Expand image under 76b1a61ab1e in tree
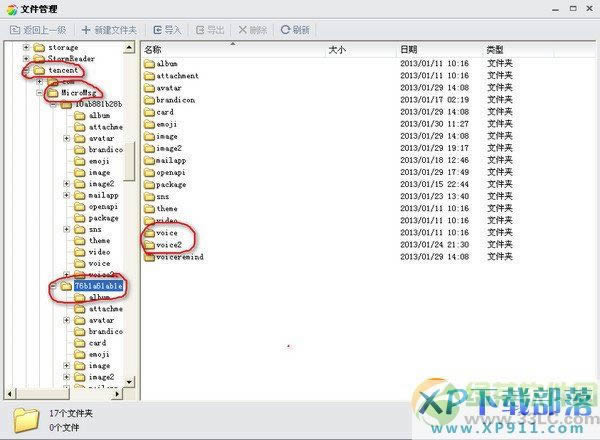The width and height of the screenshot is (600, 440). (67, 366)
